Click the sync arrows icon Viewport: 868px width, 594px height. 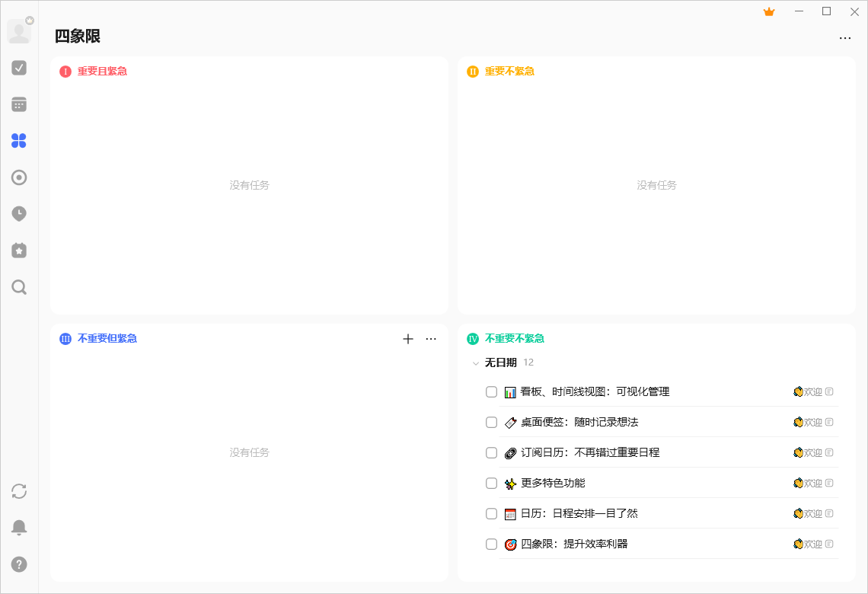click(x=19, y=491)
